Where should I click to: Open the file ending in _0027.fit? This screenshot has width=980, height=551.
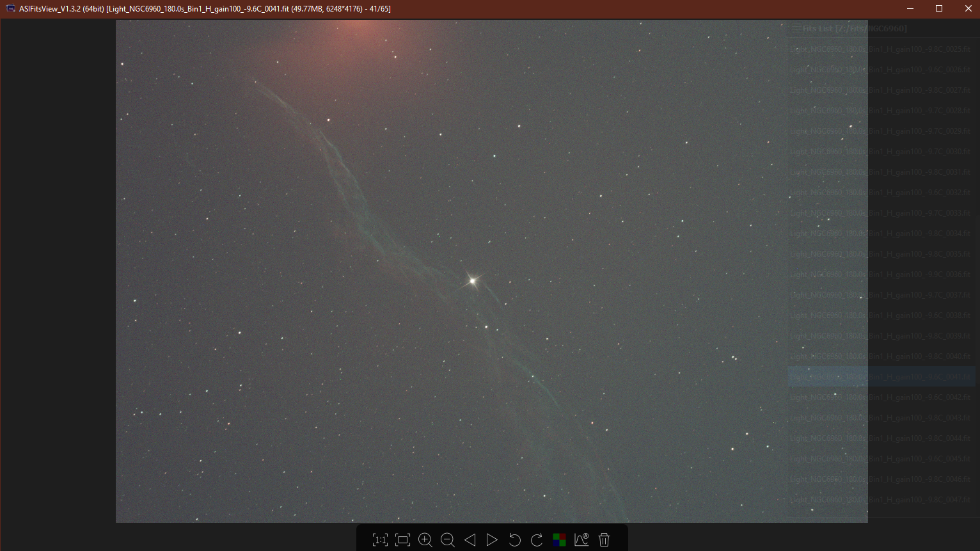(x=881, y=90)
